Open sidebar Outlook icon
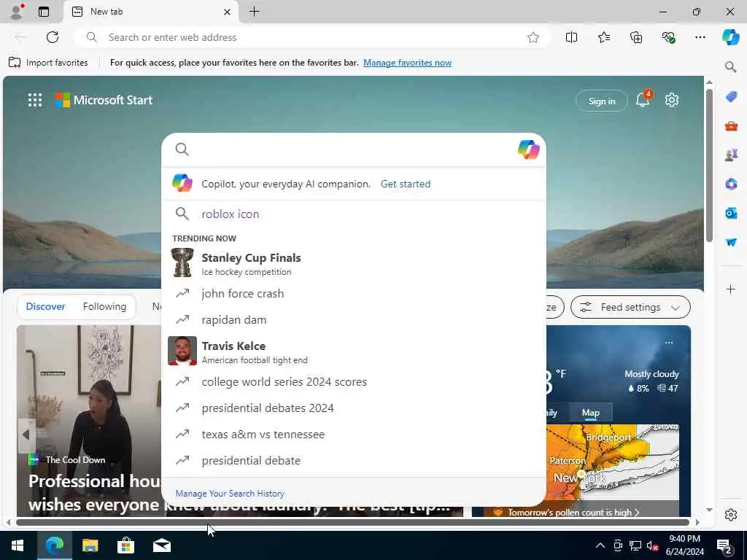The image size is (747, 560). pos(731,213)
